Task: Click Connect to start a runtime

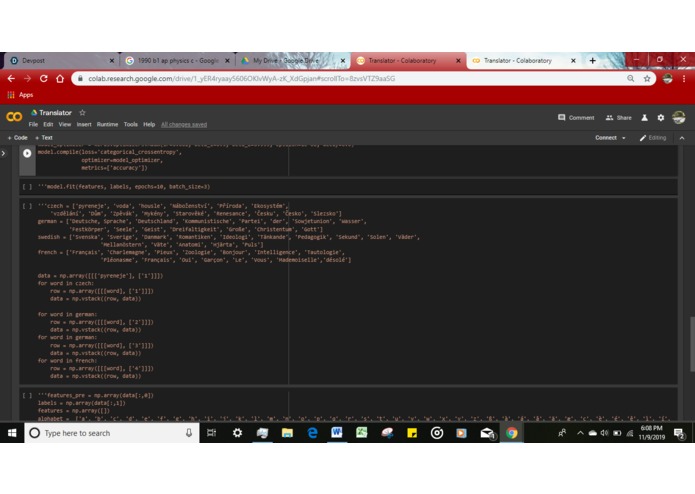Action: [x=605, y=138]
